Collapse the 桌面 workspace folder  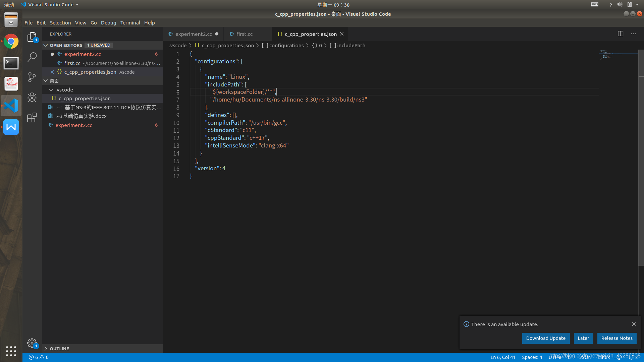tap(46, 81)
